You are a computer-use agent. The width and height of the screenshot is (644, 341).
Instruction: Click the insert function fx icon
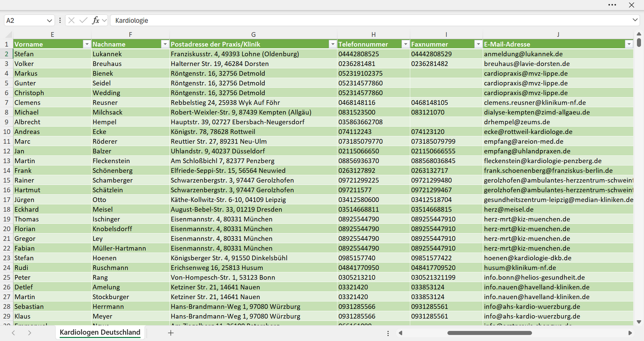click(95, 20)
